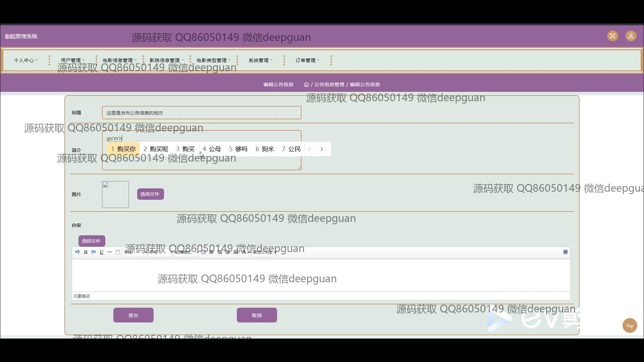This screenshot has width=644, height=362.
Task: Click 选择文件 under the 内容 label
Action: pos(92,241)
